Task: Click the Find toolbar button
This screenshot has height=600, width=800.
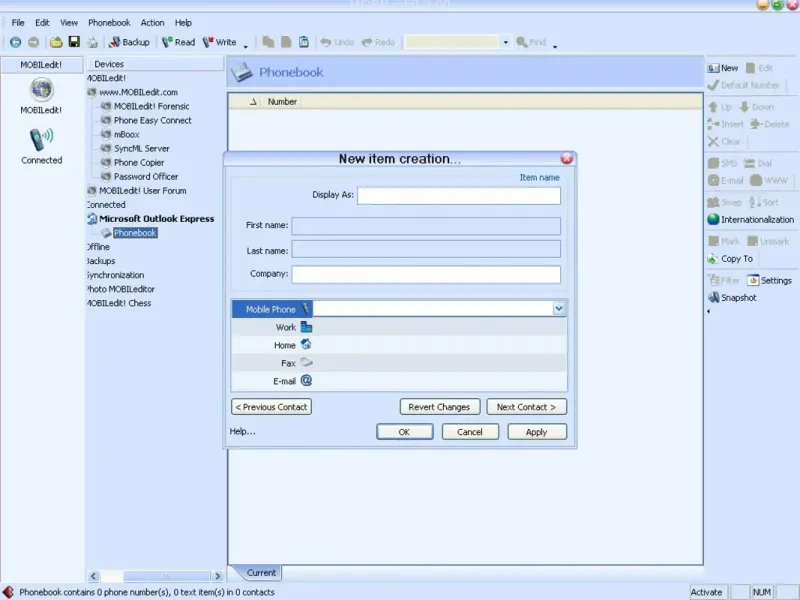Action: (x=531, y=42)
